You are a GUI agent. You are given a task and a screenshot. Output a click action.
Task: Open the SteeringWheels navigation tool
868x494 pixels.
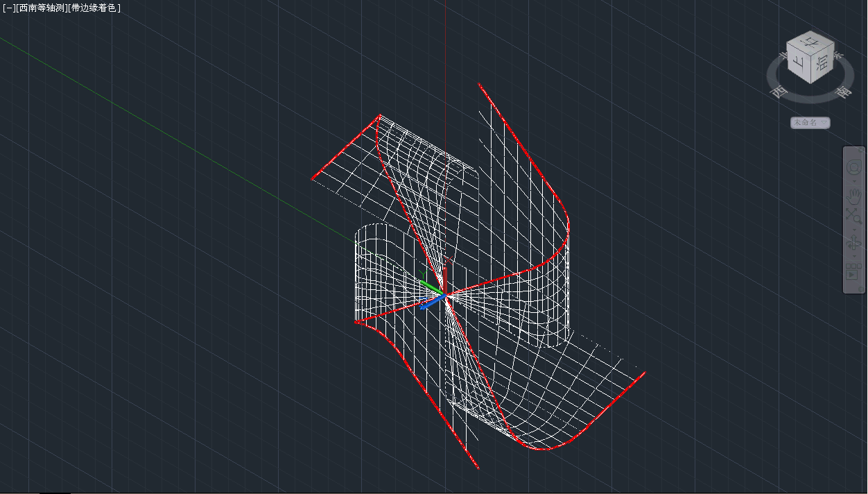pyautogui.click(x=853, y=168)
